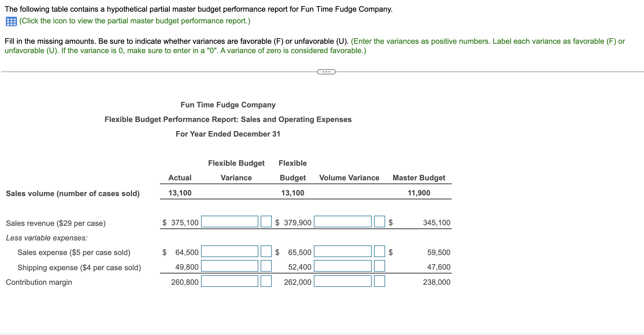Click the Shipping expense volume variance field
The image size is (644, 335).
[x=342, y=266]
